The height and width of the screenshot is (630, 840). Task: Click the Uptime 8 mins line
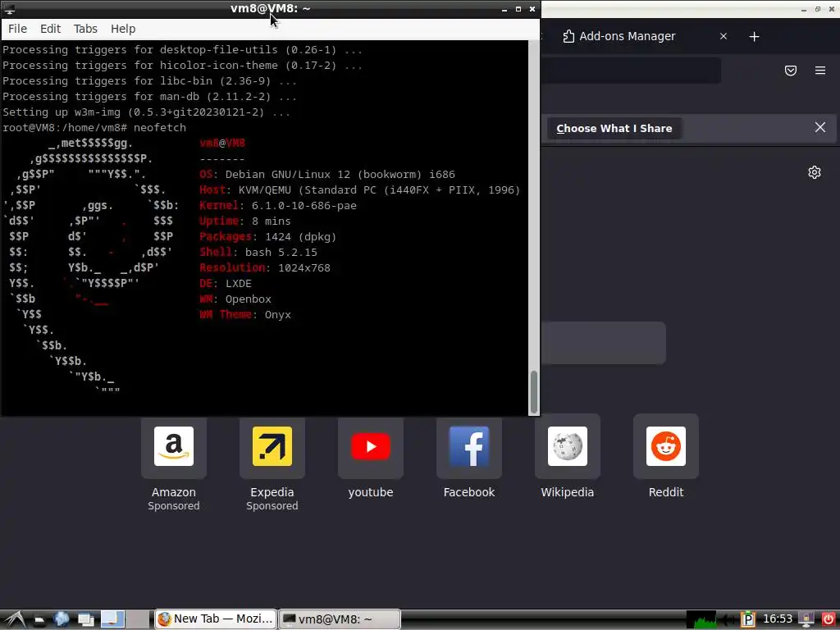tap(244, 221)
